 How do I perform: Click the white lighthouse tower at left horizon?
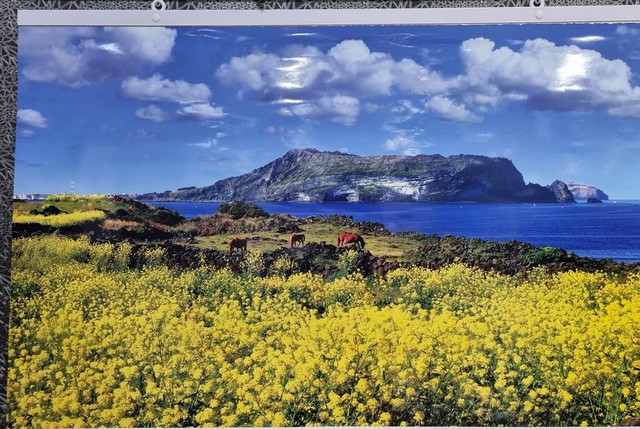[72, 187]
